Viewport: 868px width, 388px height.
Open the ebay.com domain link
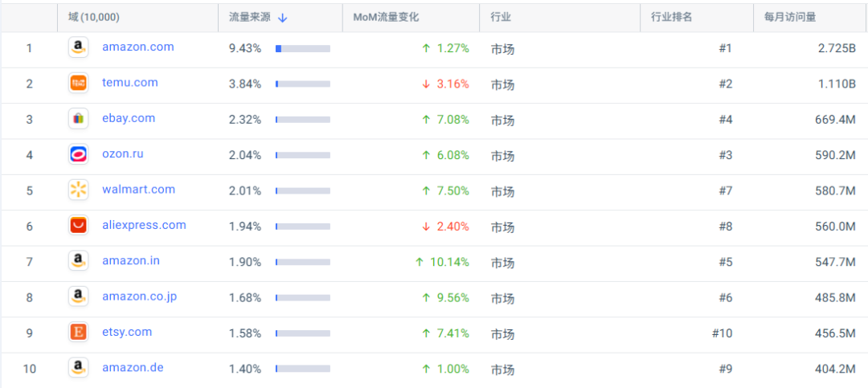pos(129,118)
